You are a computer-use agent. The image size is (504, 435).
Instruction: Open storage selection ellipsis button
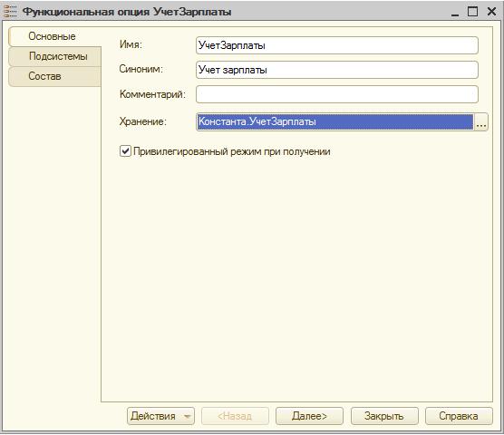tap(480, 122)
